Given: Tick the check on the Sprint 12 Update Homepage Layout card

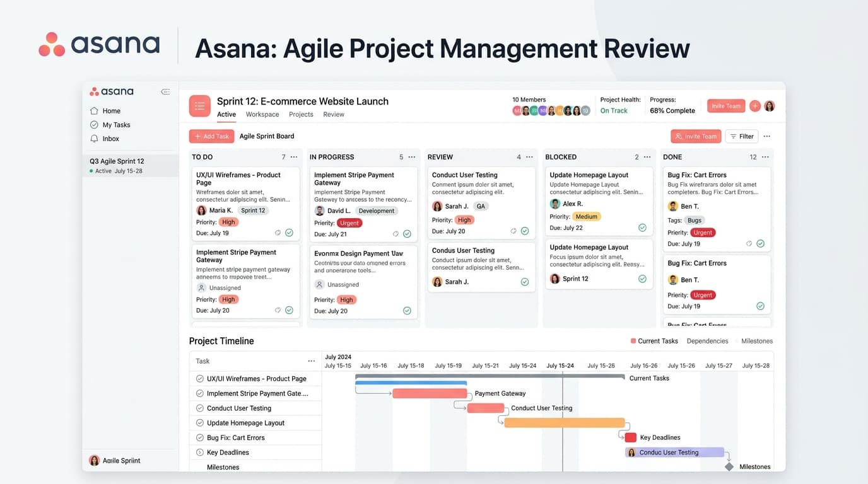Looking at the screenshot, I should (642, 279).
